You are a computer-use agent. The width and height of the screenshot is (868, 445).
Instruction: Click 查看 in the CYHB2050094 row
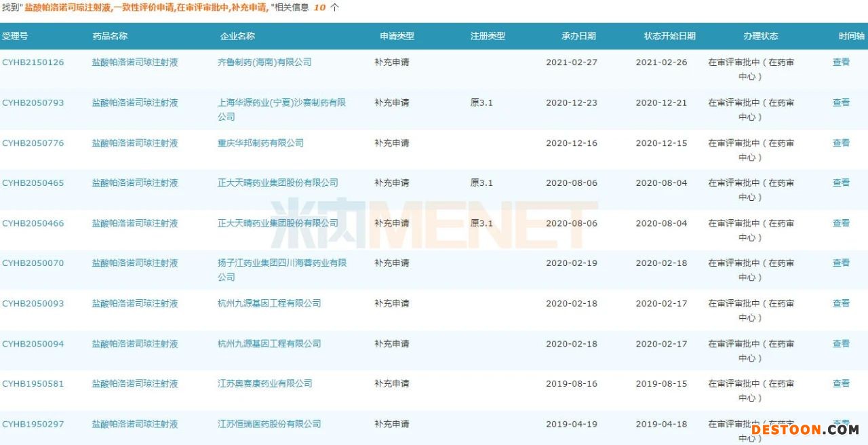pos(841,344)
